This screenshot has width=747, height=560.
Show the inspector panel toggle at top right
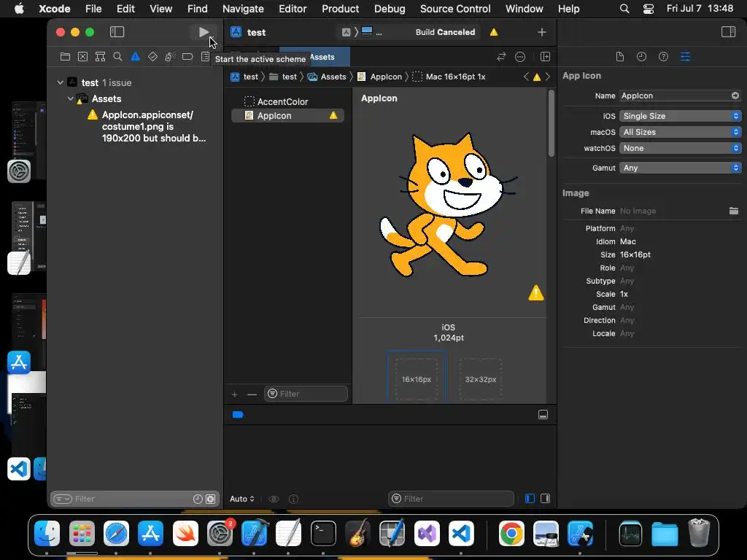(728, 32)
